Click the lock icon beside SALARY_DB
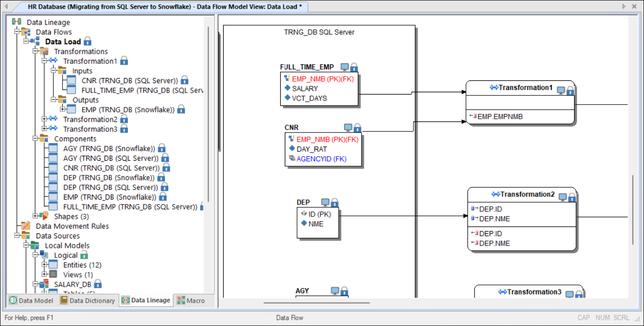644x326 pixels. click(98, 284)
